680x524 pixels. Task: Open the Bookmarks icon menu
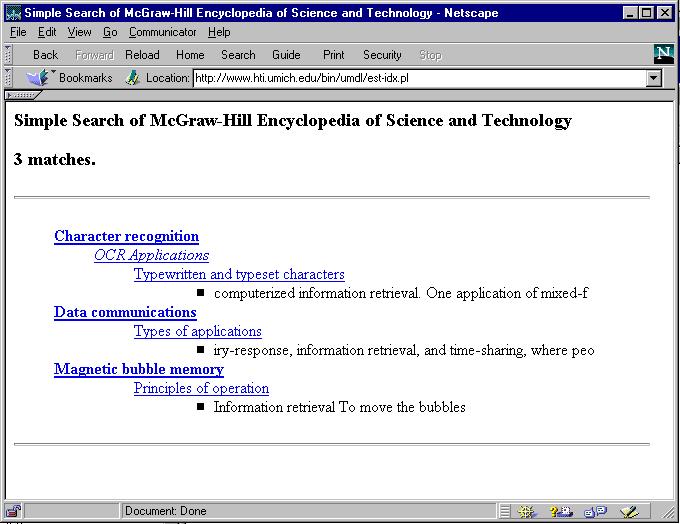click(39, 78)
